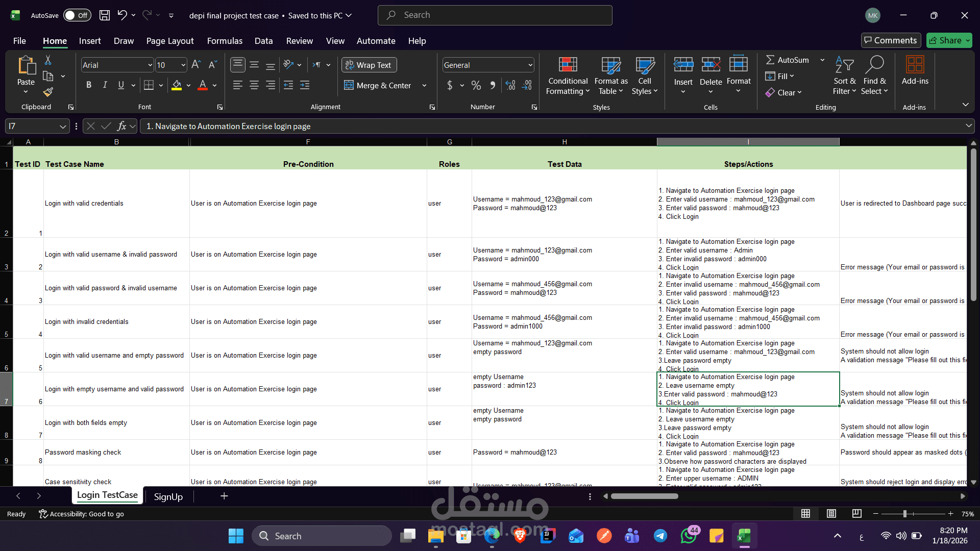Open the Add-ins button
The height and width of the screenshot is (551, 980).
(915, 70)
